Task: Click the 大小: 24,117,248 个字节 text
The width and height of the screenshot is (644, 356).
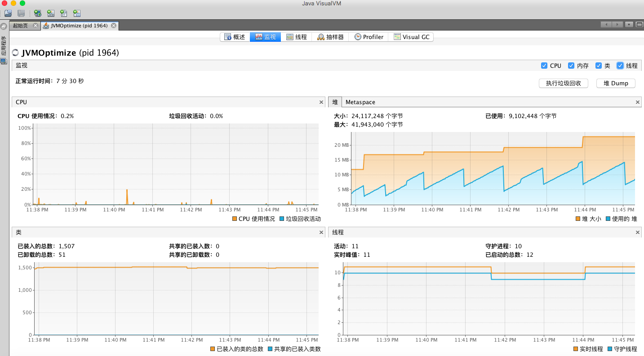Action: pyautogui.click(x=369, y=116)
